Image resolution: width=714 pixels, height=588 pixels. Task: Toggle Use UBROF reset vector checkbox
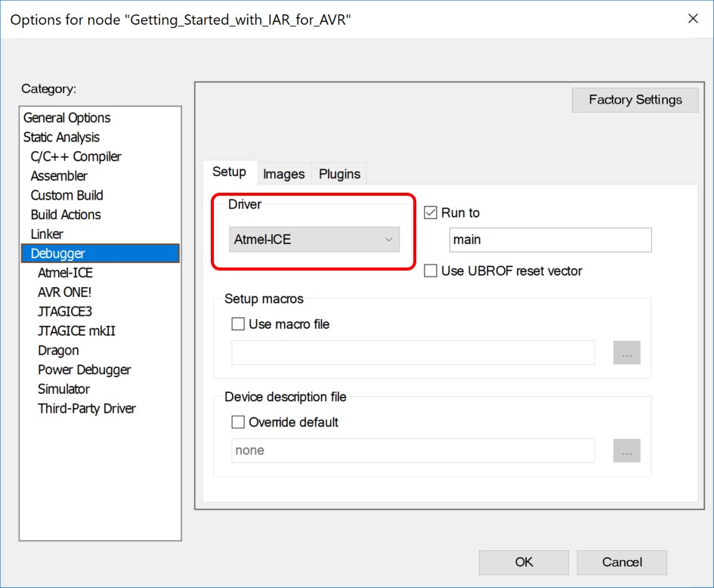(431, 271)
